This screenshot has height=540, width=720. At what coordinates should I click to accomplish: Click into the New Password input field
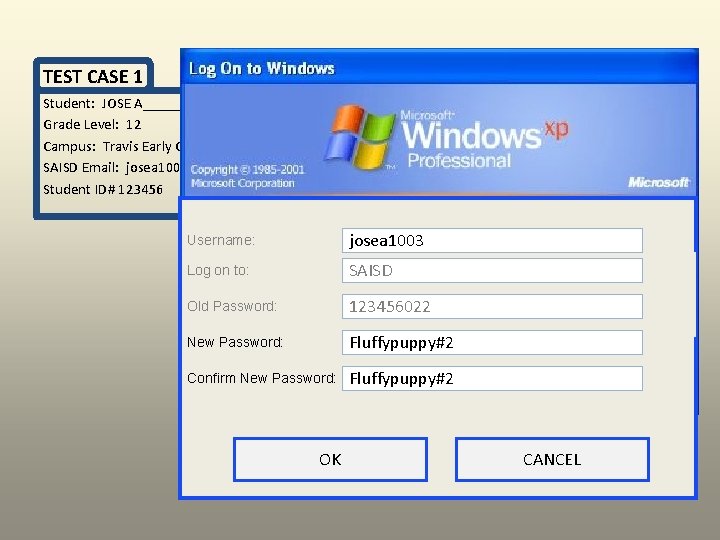492,343
